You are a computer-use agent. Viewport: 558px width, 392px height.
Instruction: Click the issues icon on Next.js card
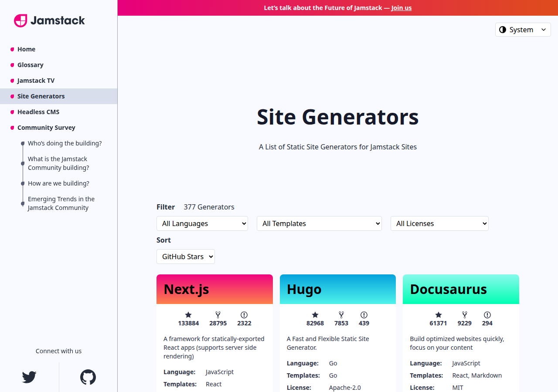point(244,314)
